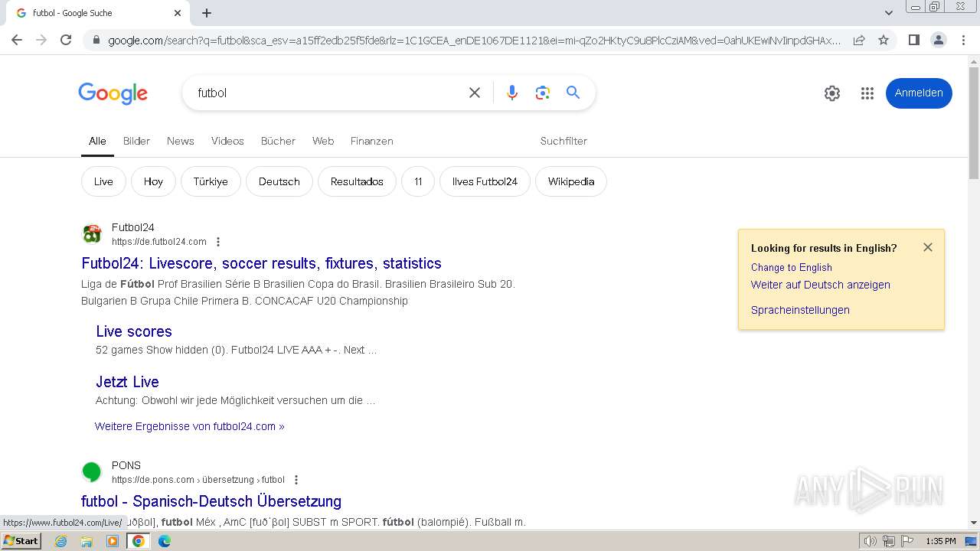This screenshot has height=551, width=980.
Task: Bookmark this page with star icon
Action: 884,40
